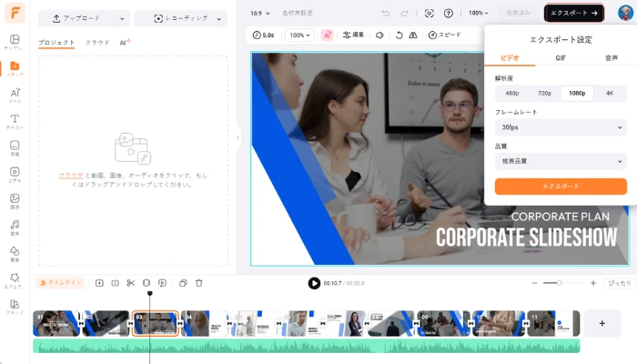Open the Speed button
Image resolution: width=637 pixels, height=364 pixels.
[x=444, y=35]
